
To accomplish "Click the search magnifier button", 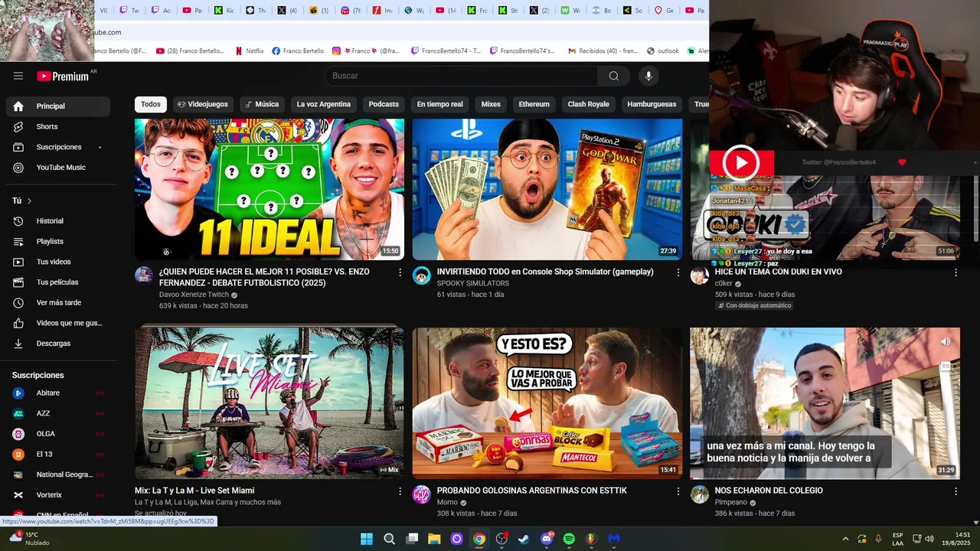I will click(614, 76).
